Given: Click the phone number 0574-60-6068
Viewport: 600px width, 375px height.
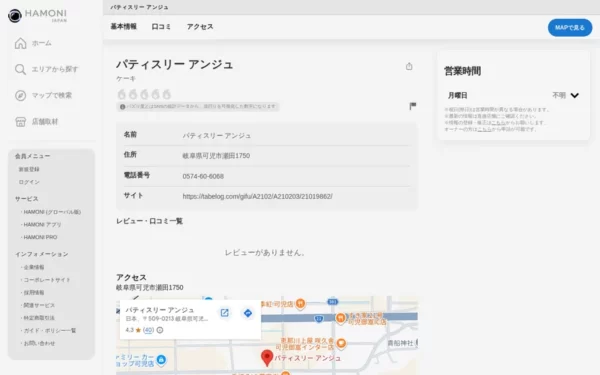Looking at the screenshot, I should (x=203, y=176).
